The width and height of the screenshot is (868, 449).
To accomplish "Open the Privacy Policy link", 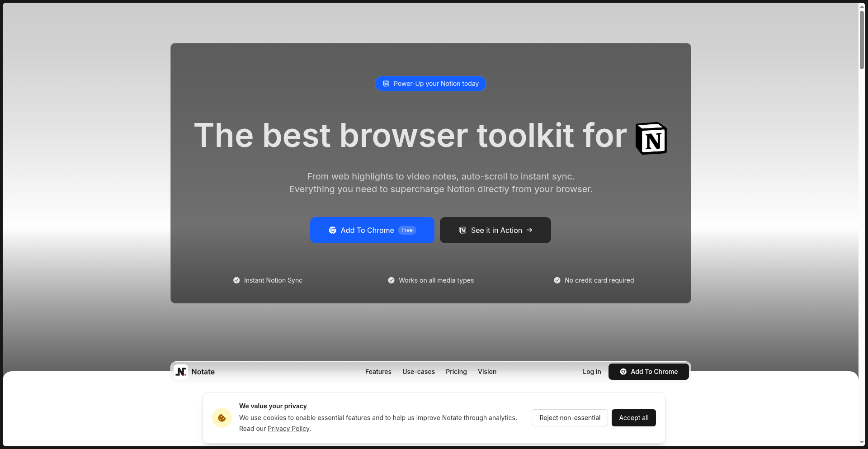I will [288, 429].
